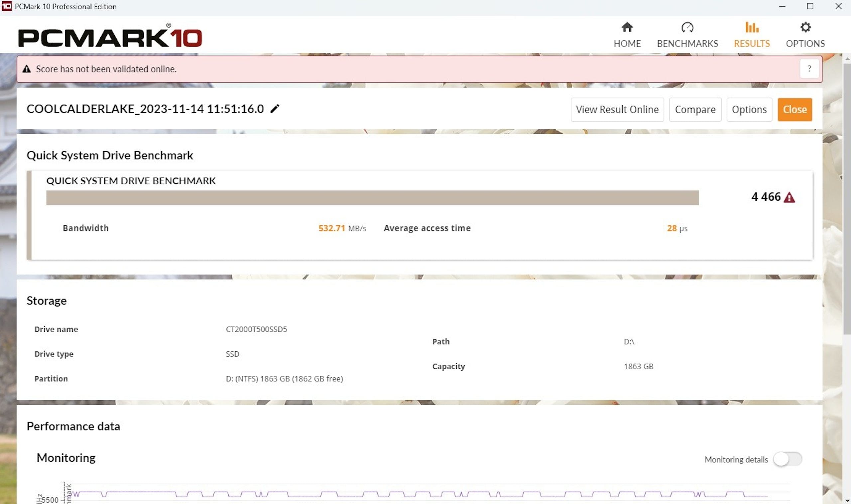Click warning icon in validation banner
This screenshot has height=504, width=851.
coord(27,69)
